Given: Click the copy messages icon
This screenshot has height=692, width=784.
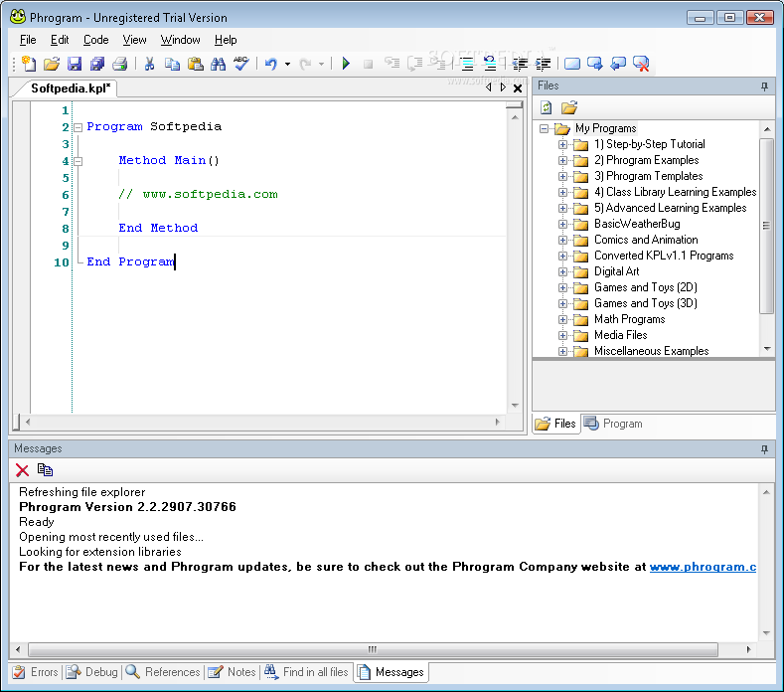Looking at the screenshot, I should (45, 470).
